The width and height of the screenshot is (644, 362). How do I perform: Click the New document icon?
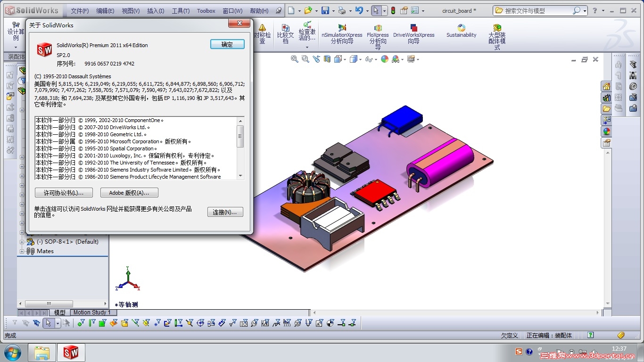(291, 10)
